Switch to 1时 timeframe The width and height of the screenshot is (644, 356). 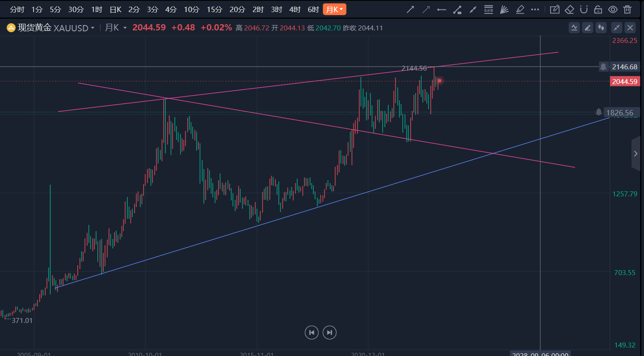(97, 9)
